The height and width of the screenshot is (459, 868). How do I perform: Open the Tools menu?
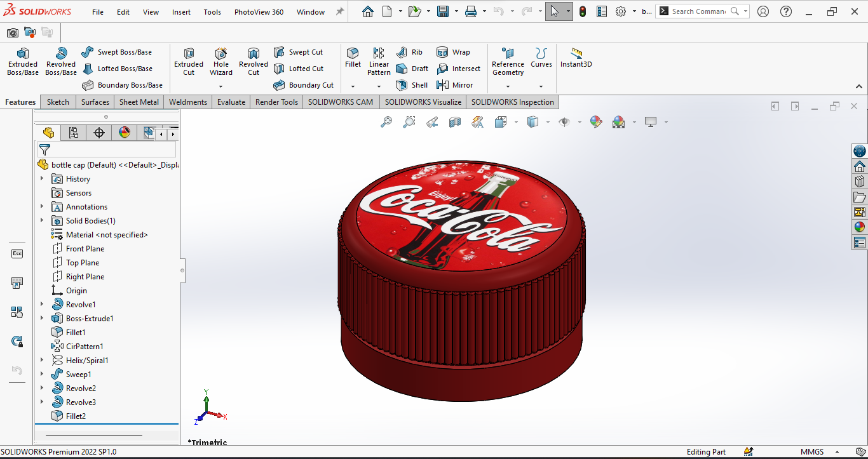coord(212,12)
